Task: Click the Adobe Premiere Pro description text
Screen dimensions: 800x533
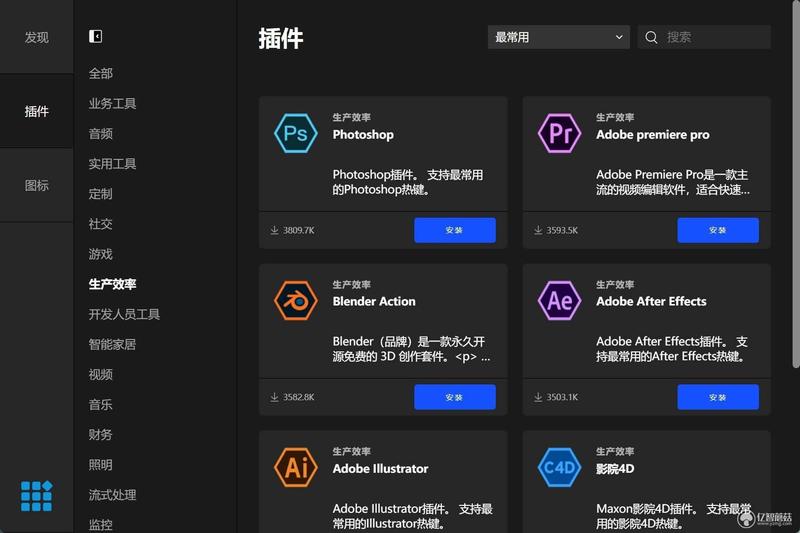Action: 673,182
